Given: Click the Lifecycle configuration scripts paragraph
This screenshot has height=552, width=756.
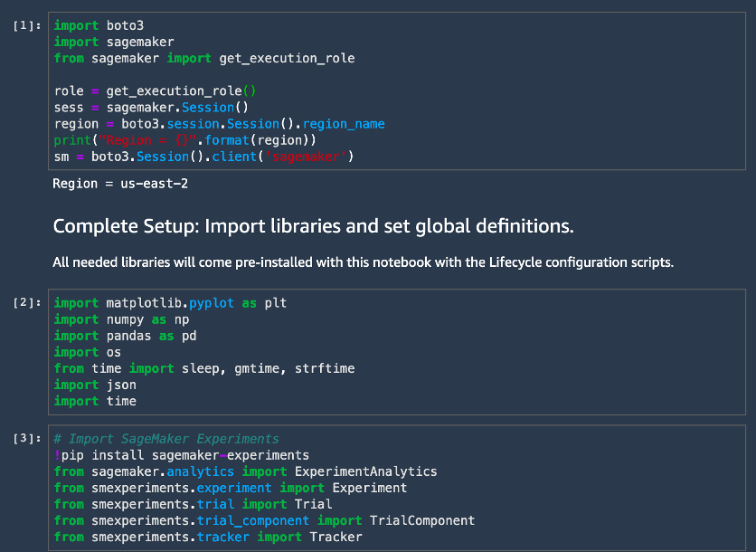Looking at the screenshot, I should pos(363,262).
